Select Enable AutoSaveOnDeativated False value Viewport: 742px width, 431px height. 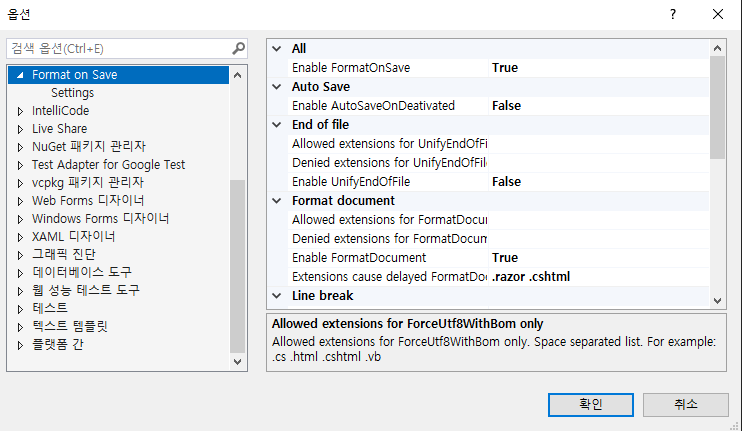click(x=506, y=106)
